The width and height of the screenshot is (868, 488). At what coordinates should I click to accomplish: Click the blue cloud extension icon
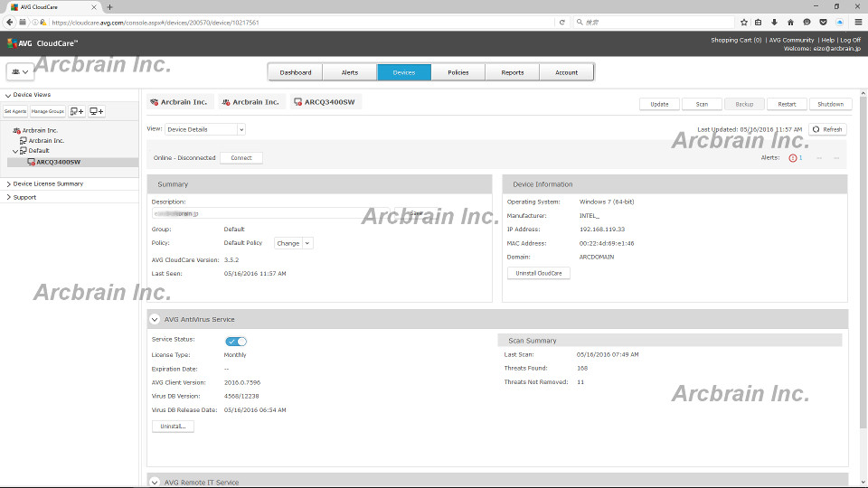tap(840, 22)
